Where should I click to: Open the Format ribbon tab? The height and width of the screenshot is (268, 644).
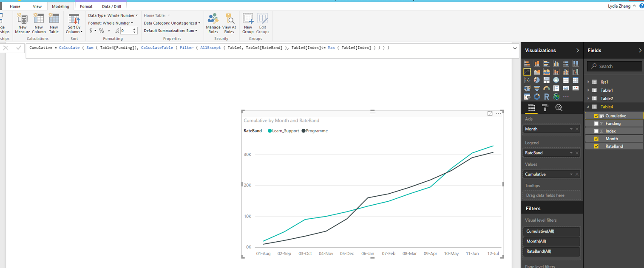pyautogui.click(x=86, y=6)
